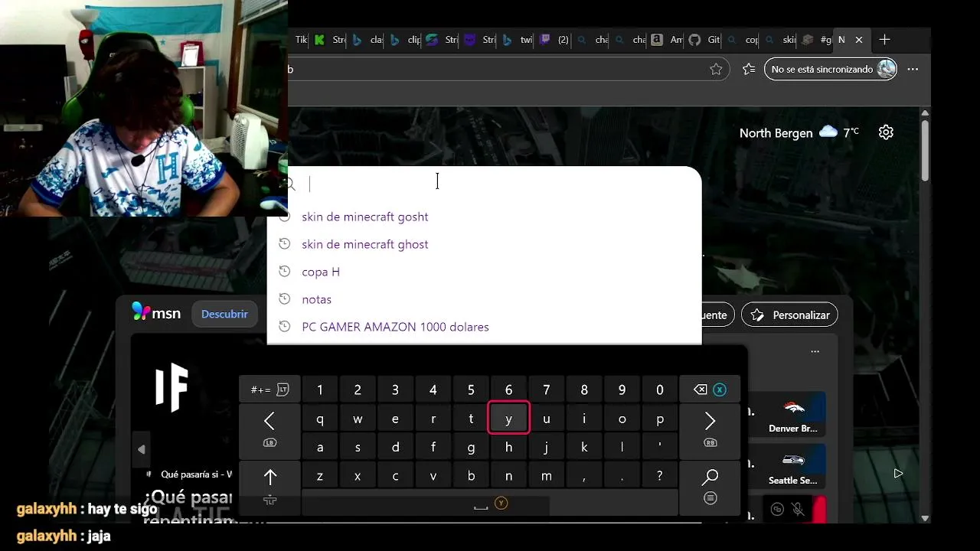Switch to the Amazon tab
This screenshot has width=980, height=551.
click(668, 40)
